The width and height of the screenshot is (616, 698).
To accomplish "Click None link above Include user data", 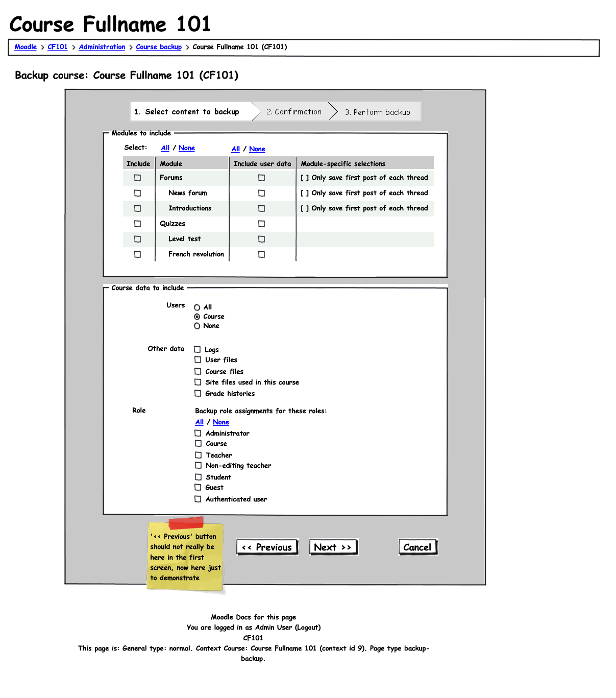I will click(257, 149).
